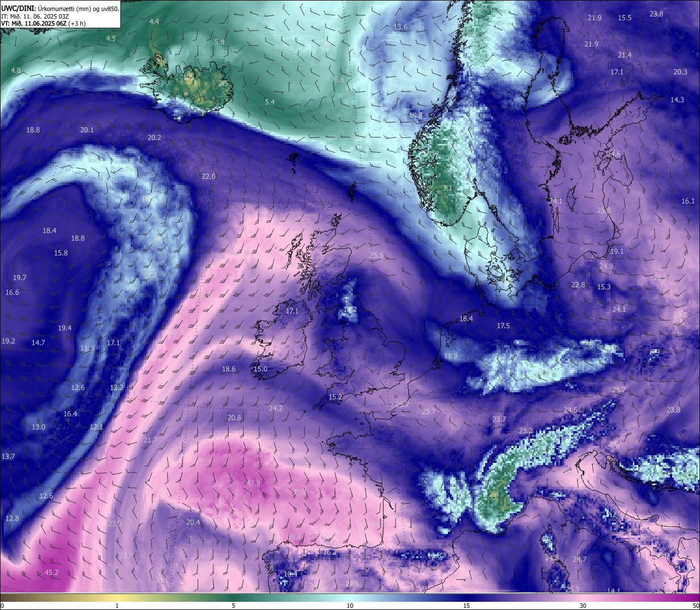Click the 25.5 value in the North Sea

376,255
